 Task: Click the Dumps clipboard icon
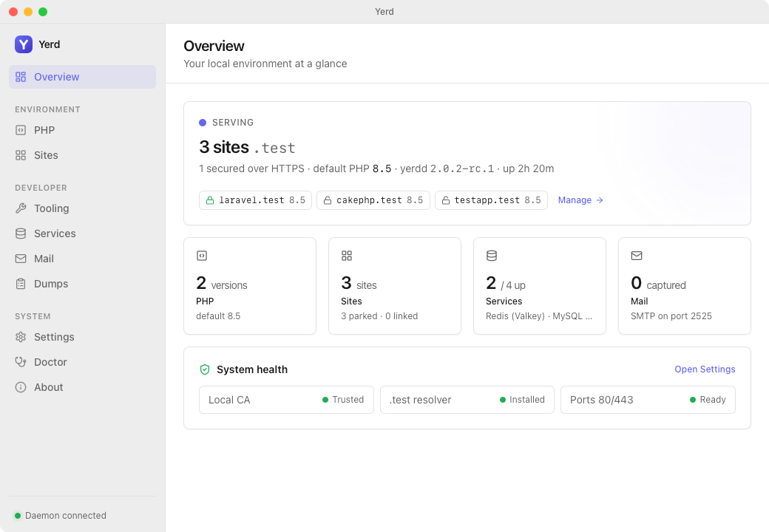pyautogui.click(x=21, y=284)
